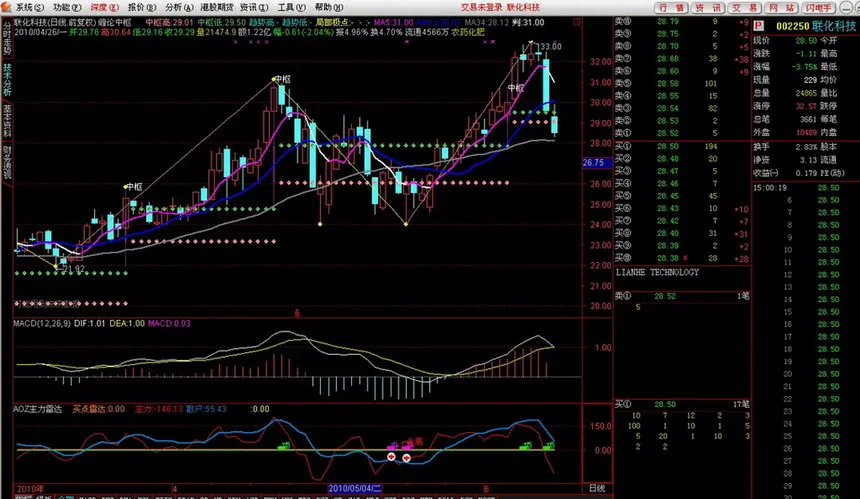Open the 分析 menu
The width and height of the screenshot is (860, 499).
[179, 7]
